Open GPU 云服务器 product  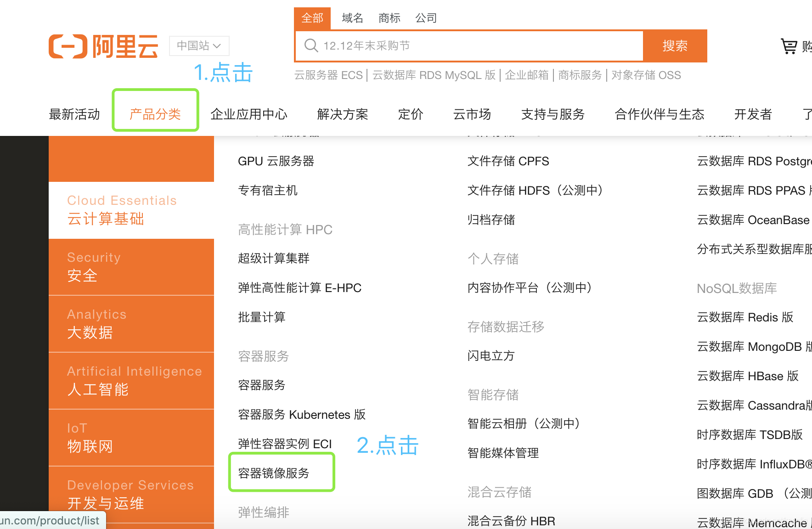276,161
